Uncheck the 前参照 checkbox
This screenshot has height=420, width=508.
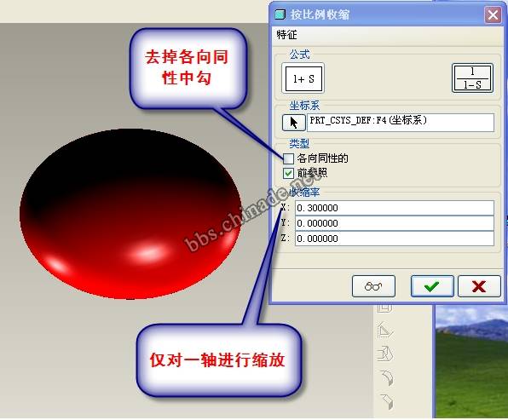(x=288, y=173)
